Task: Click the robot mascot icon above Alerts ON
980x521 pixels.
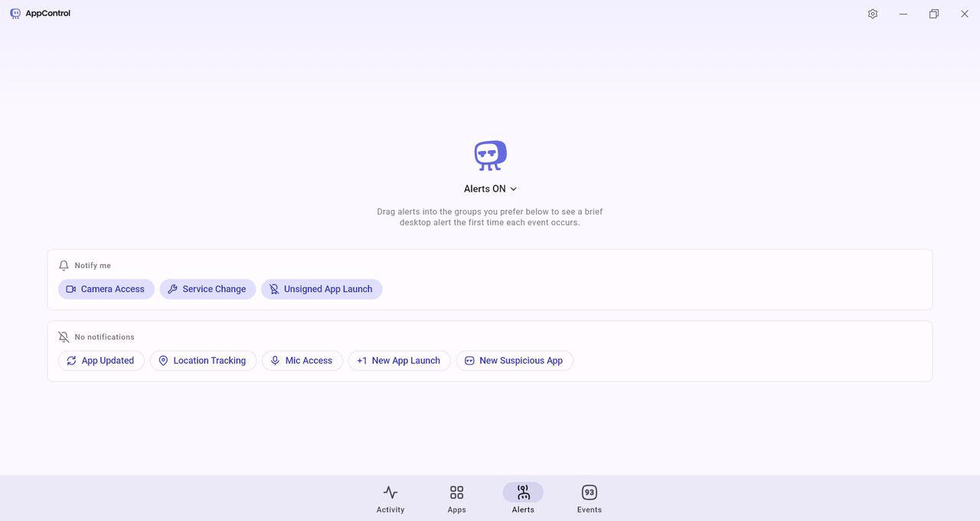Action: (490, 156)
